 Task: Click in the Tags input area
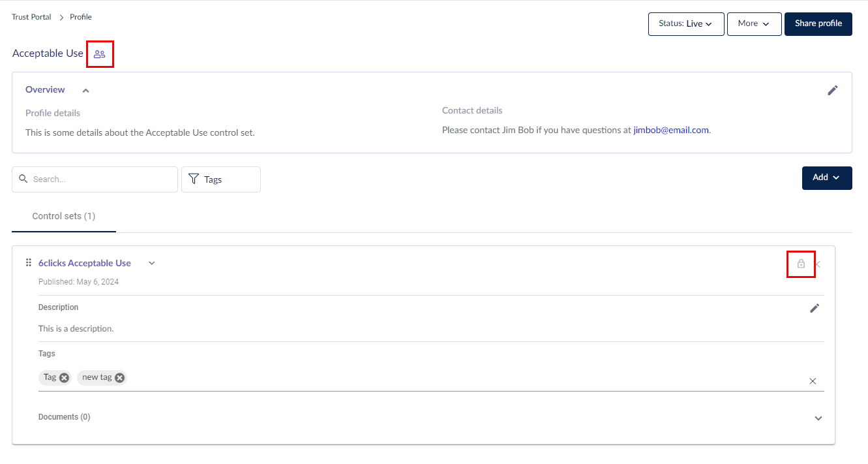[431, 378]
